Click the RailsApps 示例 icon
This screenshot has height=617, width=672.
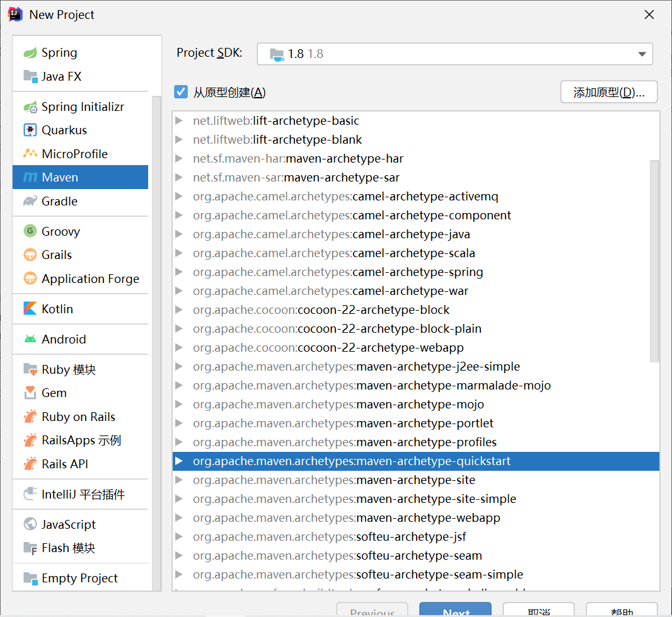[30, 440]
